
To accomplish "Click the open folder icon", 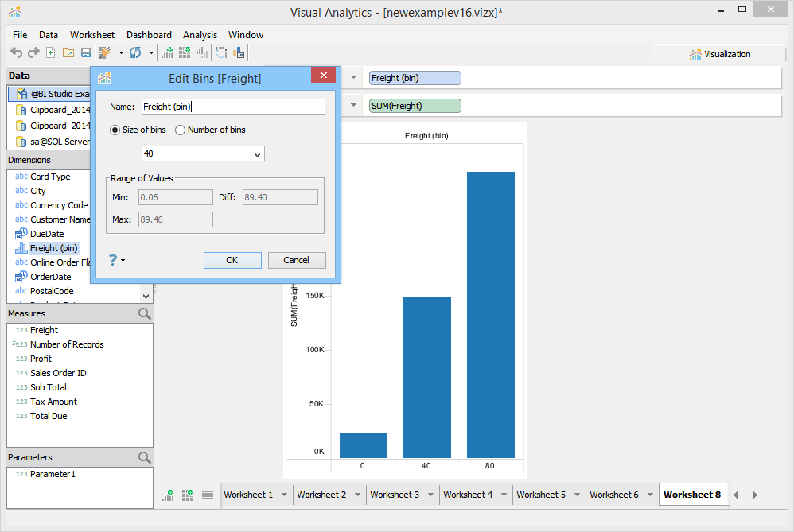I will tap(68, 52).
